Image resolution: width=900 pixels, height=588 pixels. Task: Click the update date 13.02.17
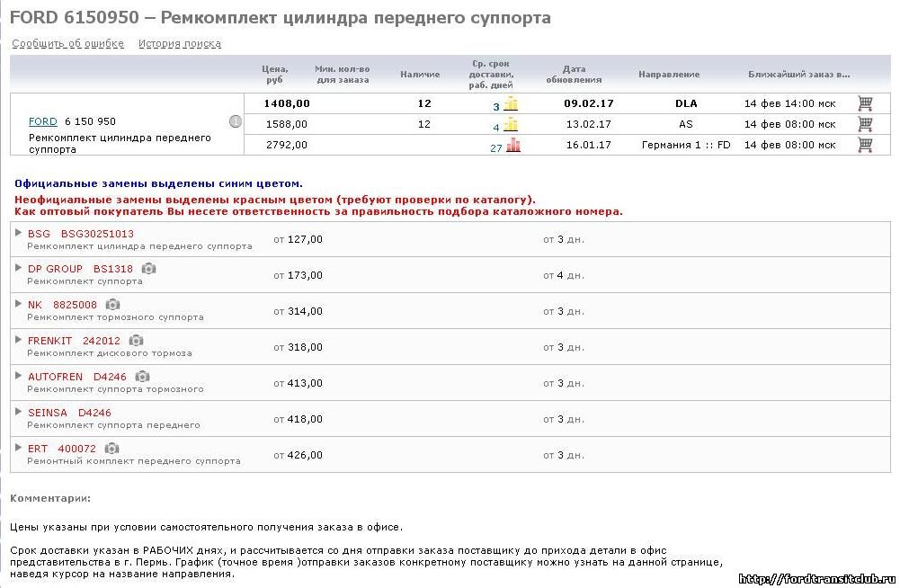[x=589, y=124]
